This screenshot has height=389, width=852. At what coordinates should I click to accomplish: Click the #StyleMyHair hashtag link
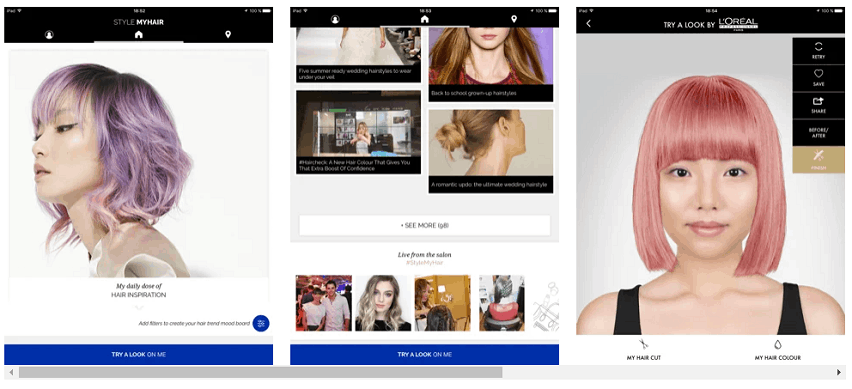[x=424, y=263]
